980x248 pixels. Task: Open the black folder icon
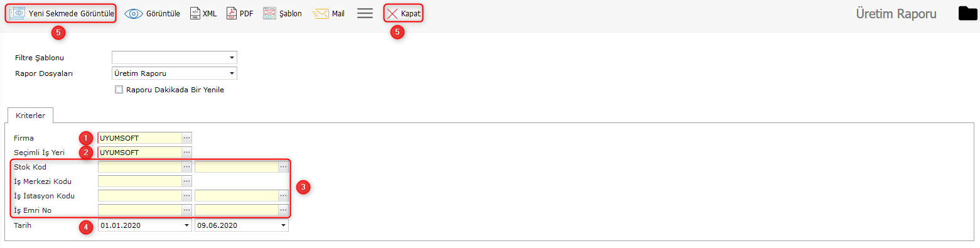pos(968,13)
